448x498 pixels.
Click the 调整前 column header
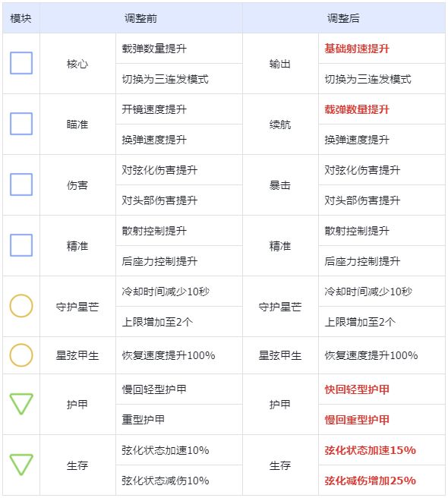140,18
